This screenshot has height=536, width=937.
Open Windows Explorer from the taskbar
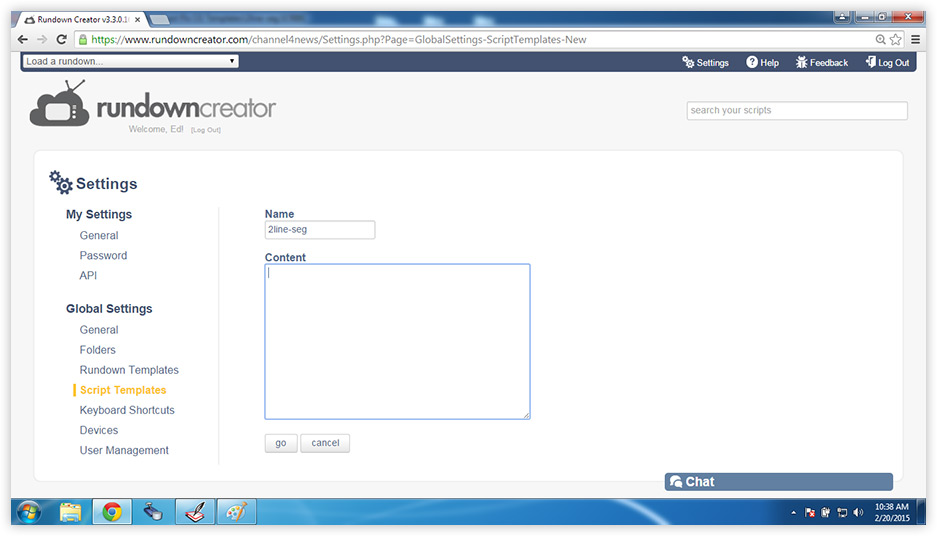coord(71,512)
